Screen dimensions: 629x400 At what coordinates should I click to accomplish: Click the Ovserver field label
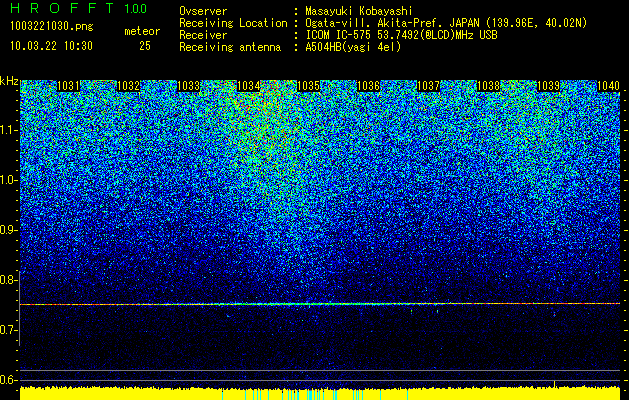point(203,11)
